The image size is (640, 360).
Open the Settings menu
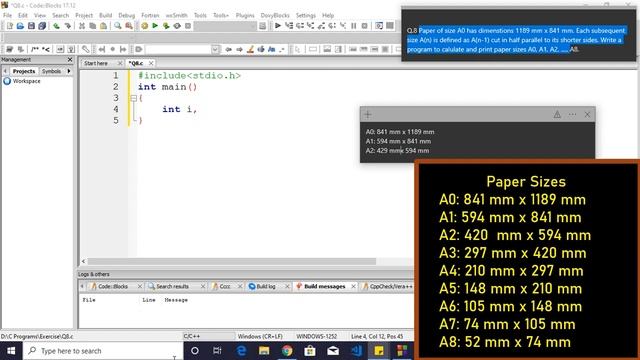click(306, 15)
